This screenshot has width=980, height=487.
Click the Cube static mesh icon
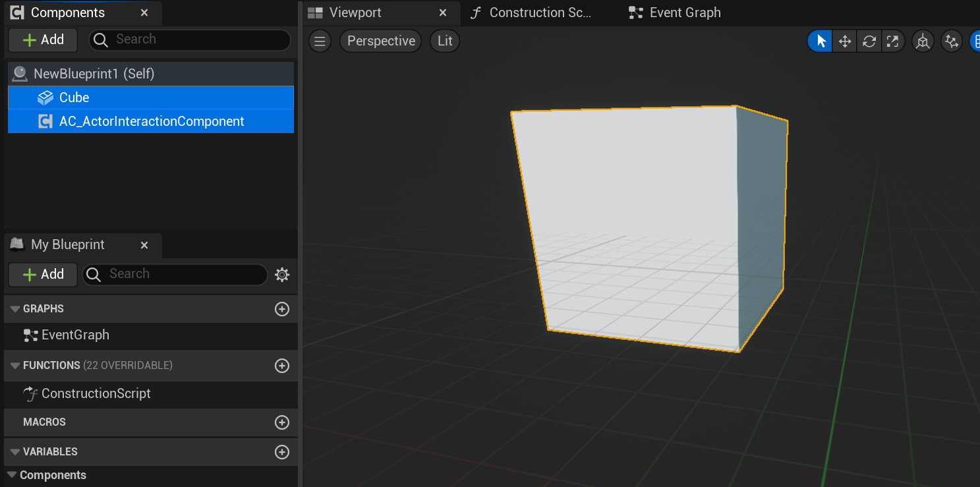(45, 98)
